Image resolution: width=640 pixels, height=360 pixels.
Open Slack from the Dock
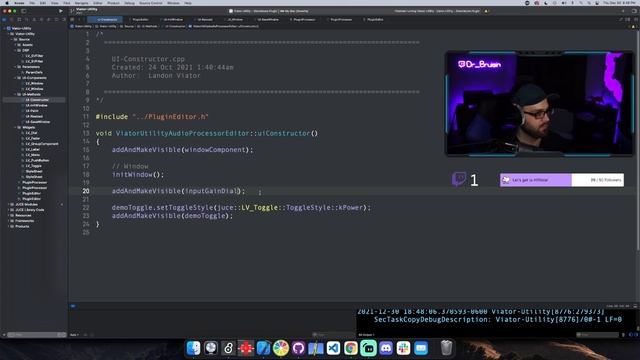tap(403, 348)
